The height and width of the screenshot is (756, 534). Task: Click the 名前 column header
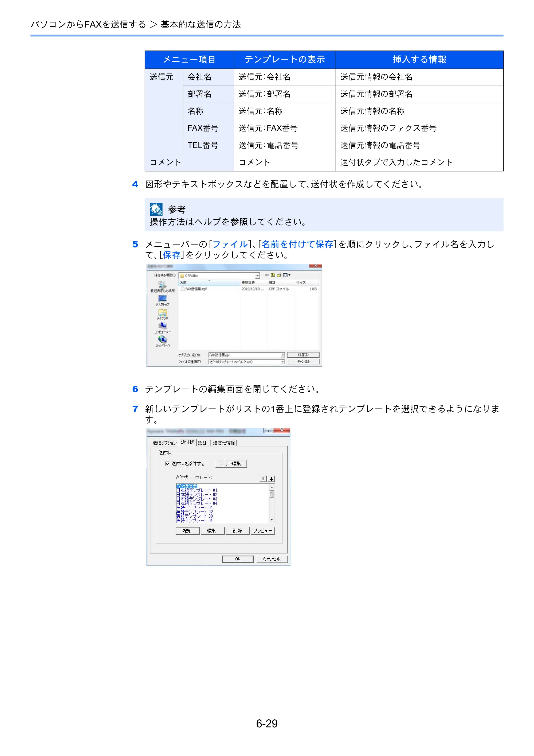click(x=209, y=282)
